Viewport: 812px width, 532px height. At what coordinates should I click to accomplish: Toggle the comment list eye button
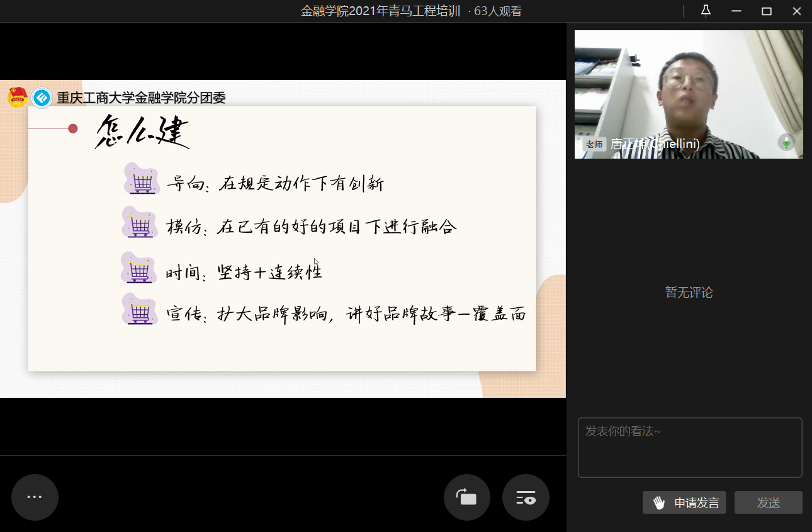[x=526, y=497]
